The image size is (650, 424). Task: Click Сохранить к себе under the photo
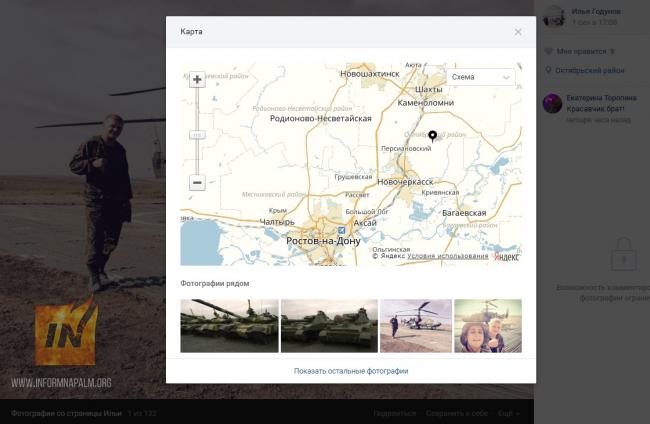click(457, 412)
